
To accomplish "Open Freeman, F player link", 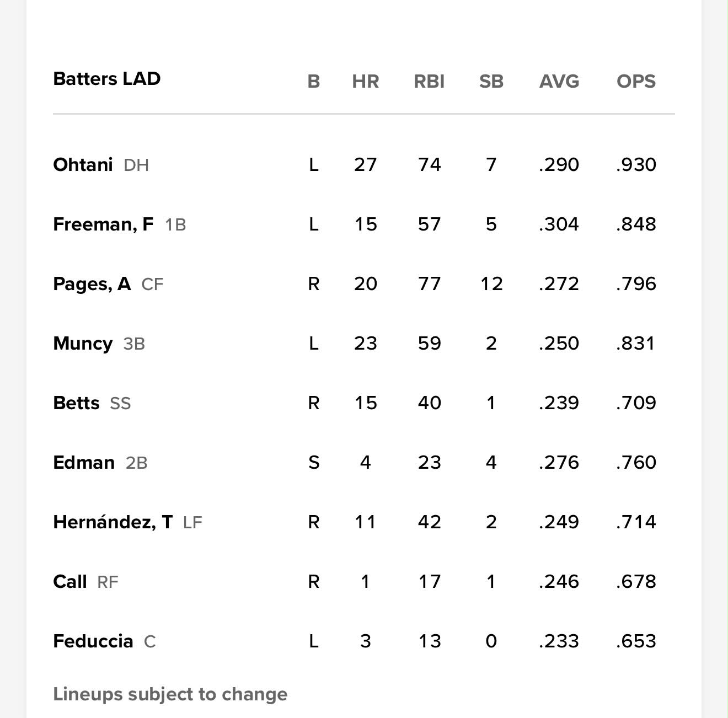I will coord(103,224).
